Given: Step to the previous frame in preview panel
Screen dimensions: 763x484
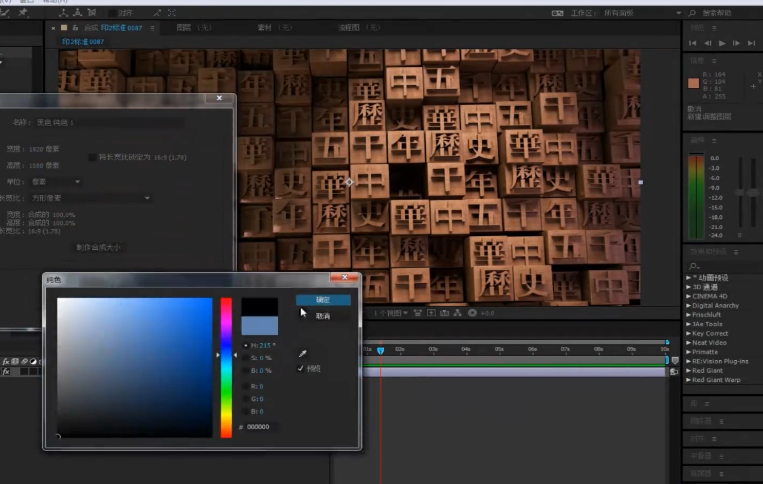Looking at the screenshot, I should click(708, 43).
